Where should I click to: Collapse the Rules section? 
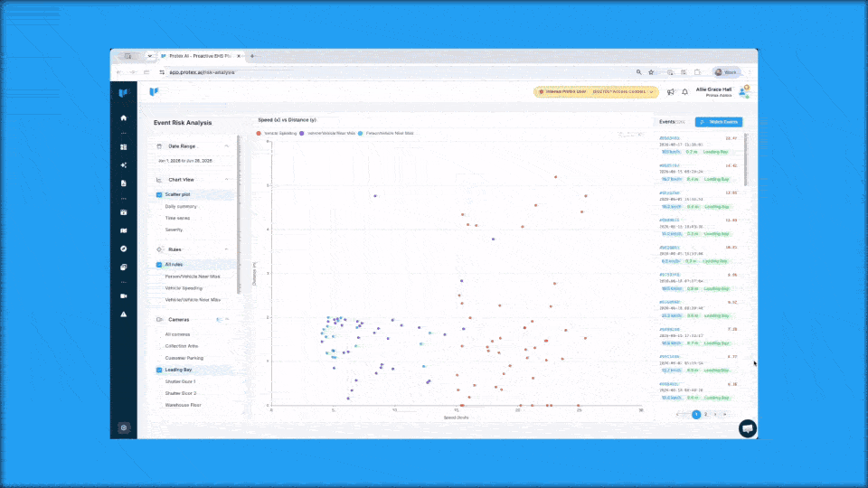click(x=226, y=249)
